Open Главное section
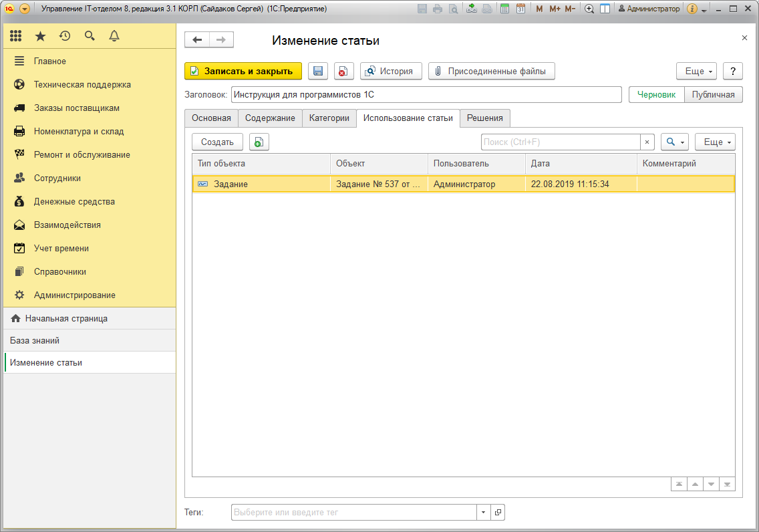Screen dimensions: 759x532 [90, 61]
